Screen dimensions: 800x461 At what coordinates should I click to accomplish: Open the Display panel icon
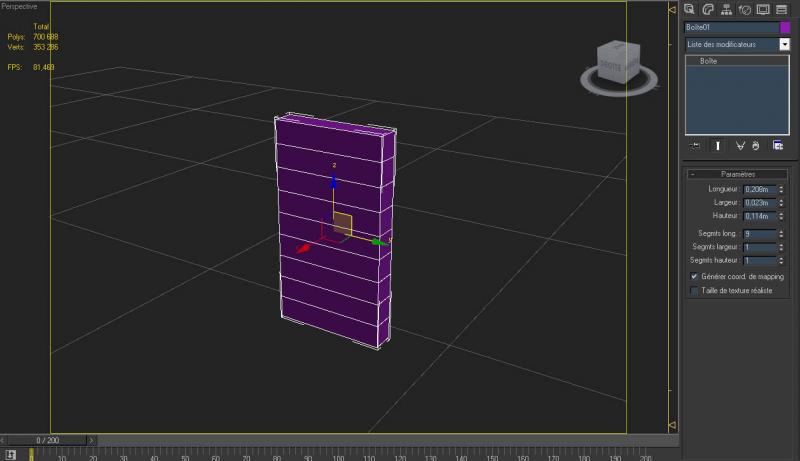(762, 8)
